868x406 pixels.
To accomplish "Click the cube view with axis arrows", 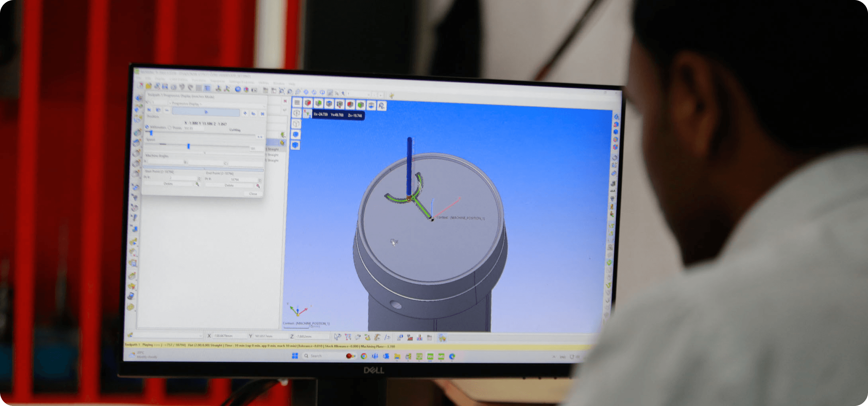I will point(340,104).
